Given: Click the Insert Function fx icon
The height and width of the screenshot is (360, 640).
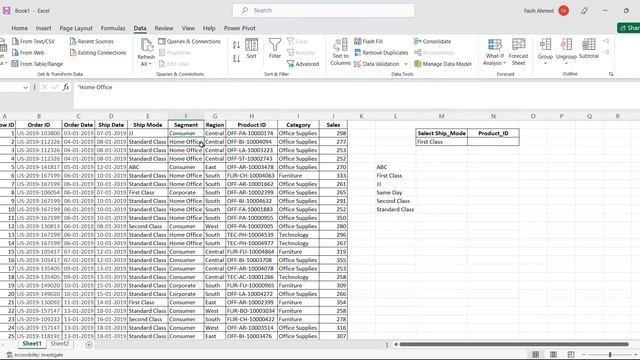Looking at the screenshot, I should 66,87.
